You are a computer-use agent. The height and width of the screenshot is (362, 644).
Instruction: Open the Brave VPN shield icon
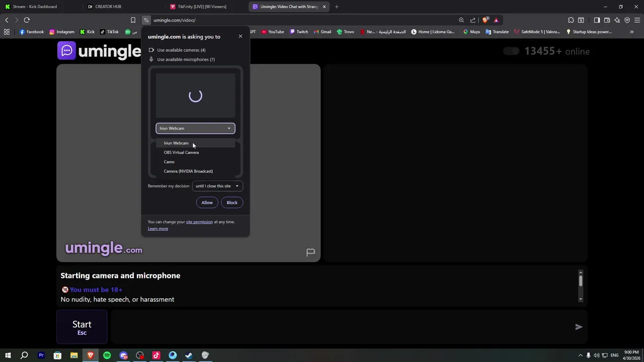(x=627, y=20)
